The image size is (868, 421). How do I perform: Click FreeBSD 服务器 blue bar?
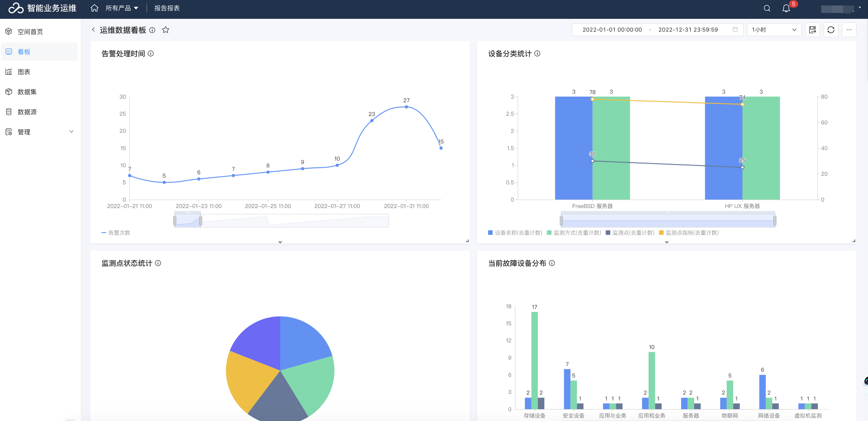click(573, 148)
